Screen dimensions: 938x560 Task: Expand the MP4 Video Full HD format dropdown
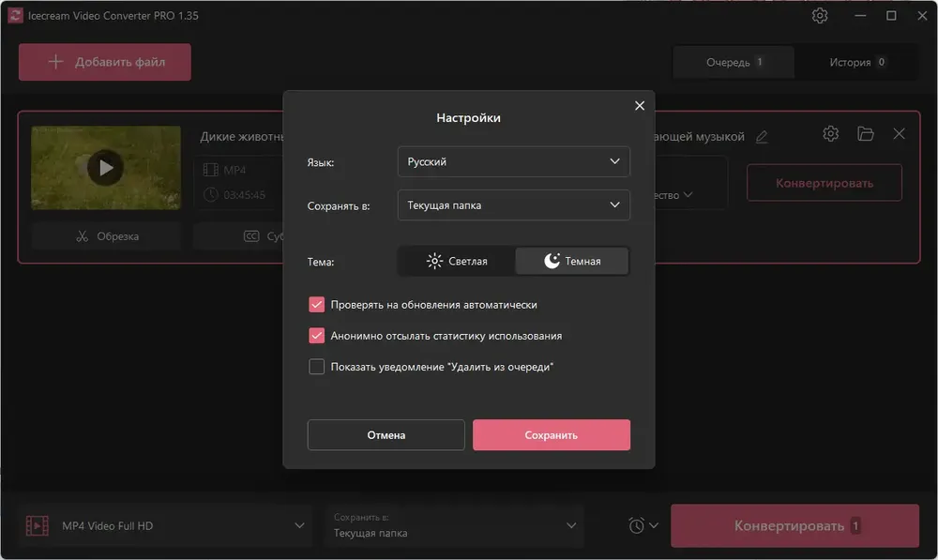[165, 525]
